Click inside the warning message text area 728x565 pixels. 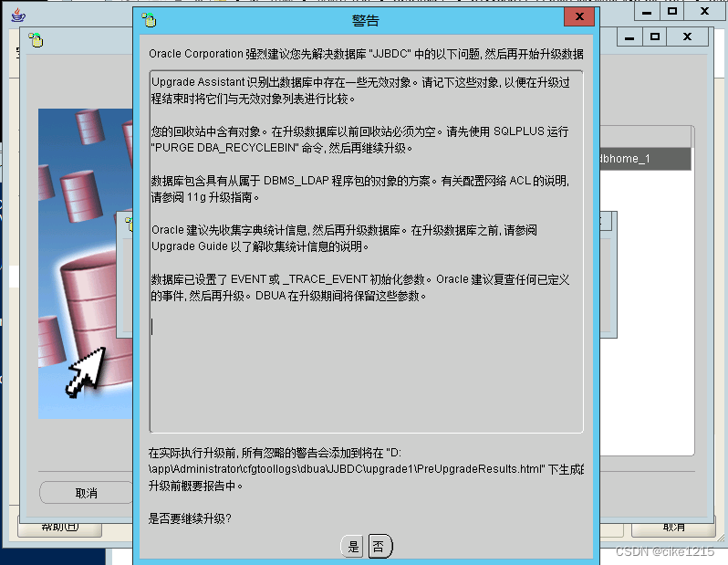366,252
